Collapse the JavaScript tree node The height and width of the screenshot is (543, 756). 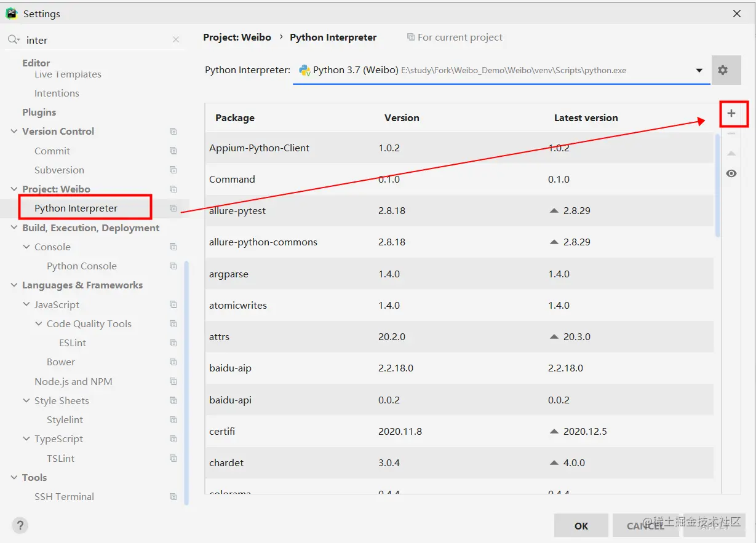point(26,304)
